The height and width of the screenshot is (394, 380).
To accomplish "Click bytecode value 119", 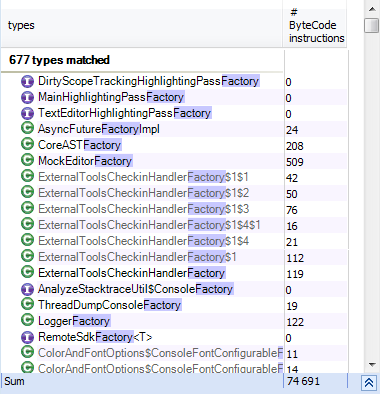I will tap(295, 274).
